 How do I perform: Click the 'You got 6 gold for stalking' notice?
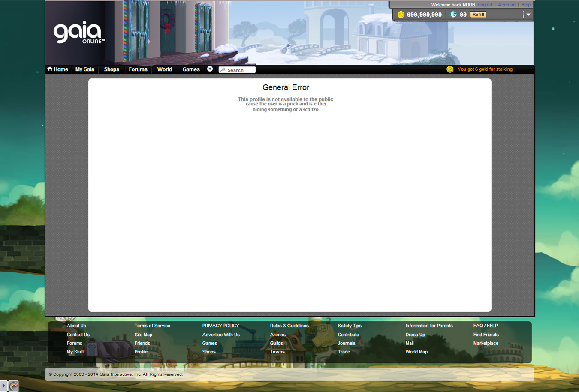tap(485, 69)
